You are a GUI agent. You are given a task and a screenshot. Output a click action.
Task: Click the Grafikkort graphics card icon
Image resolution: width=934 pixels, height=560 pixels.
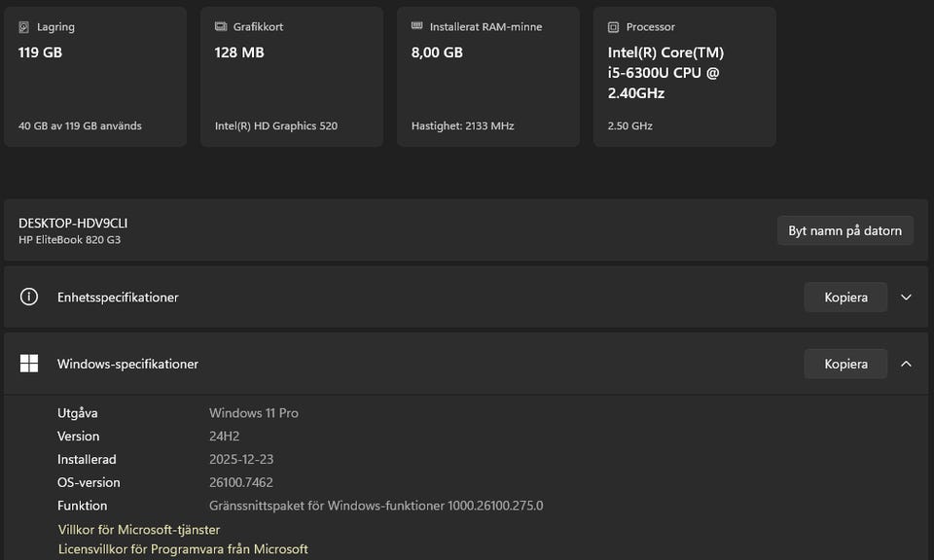pyautogui.click(x=221, y=26)
